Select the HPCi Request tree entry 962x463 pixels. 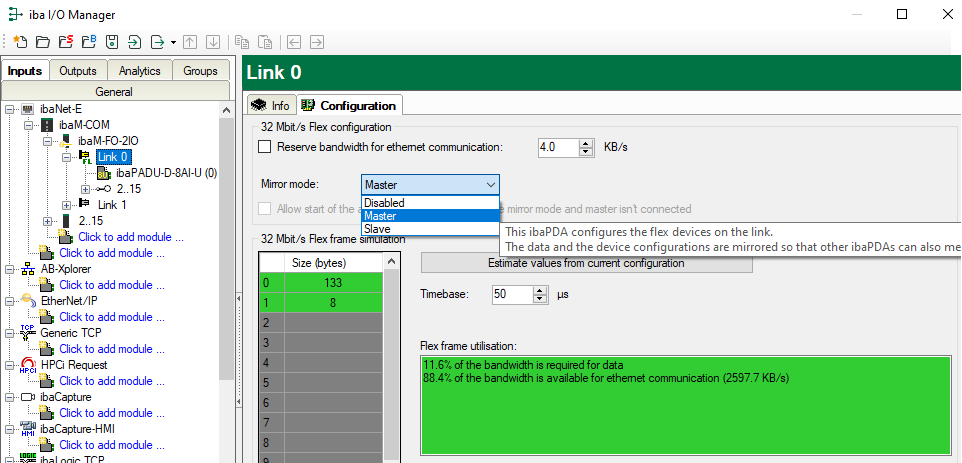click(73, 364)
